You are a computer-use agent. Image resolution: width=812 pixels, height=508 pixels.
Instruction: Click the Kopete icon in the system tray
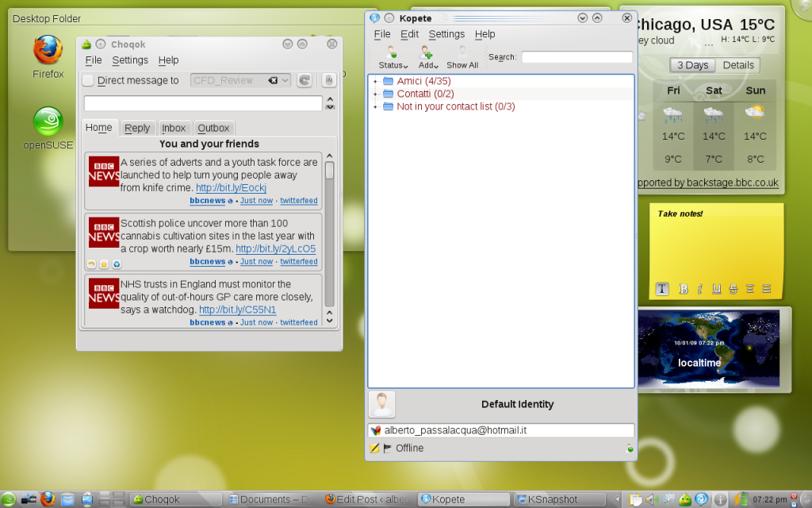tap(702, 500)
